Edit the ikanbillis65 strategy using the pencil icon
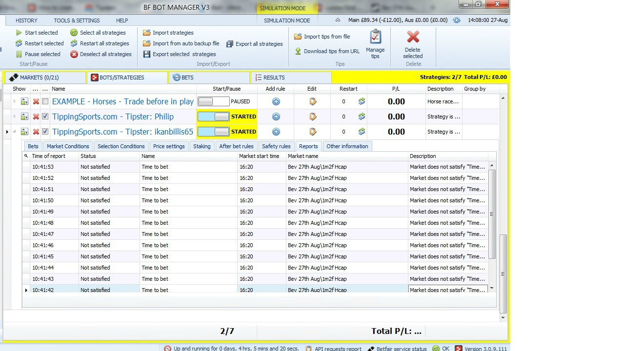The image size is (644, 351). [313, 132]
